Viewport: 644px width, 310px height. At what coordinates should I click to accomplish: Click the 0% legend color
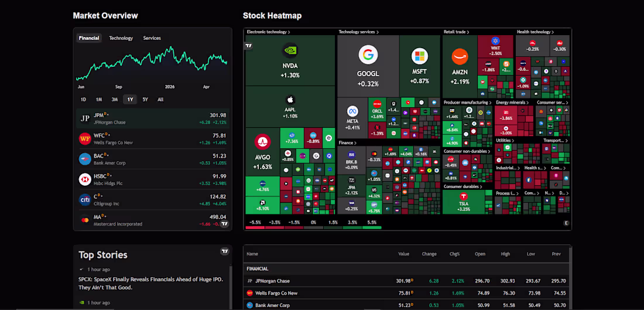click(313, 227)
